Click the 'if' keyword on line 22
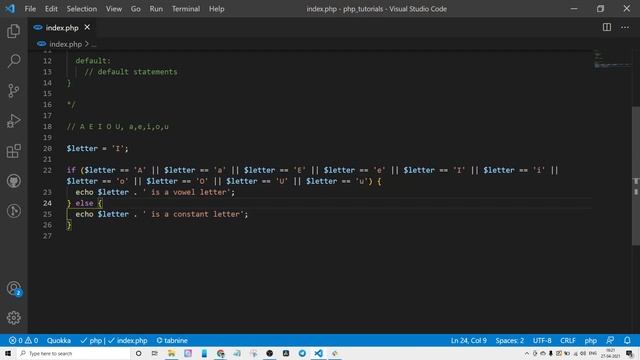This screenshot has height=360, width=640. click(x=71, y=170)
